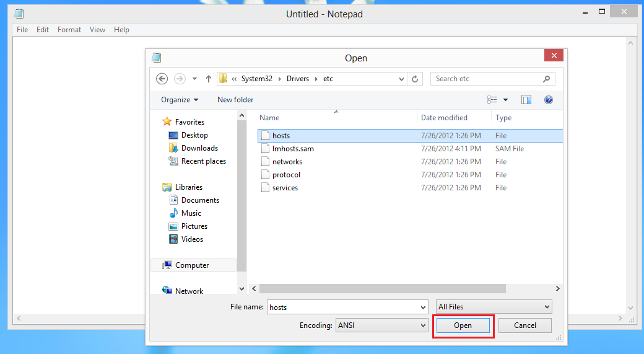Screen dimensions: 644x354
Task: Click the address bar folder icon
Action: pyautogui.click(x=223, y=79)
